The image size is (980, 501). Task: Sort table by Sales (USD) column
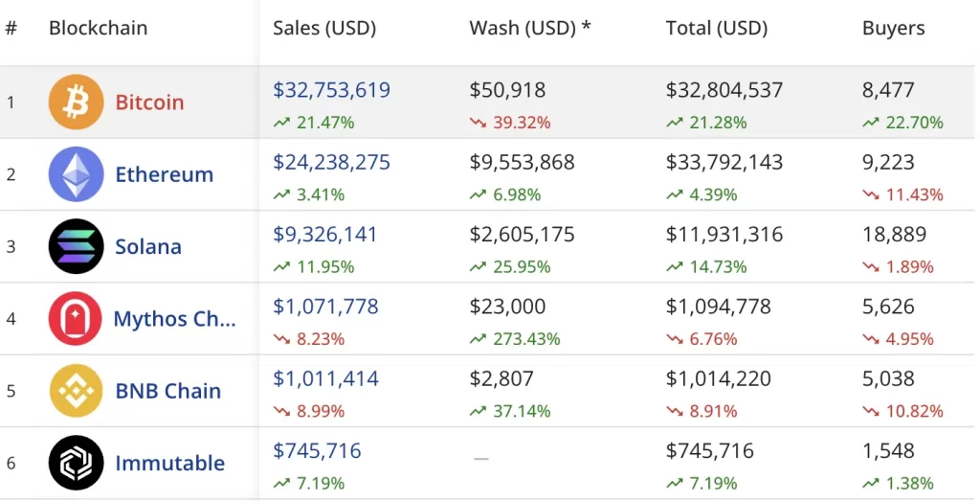[324, 28]
